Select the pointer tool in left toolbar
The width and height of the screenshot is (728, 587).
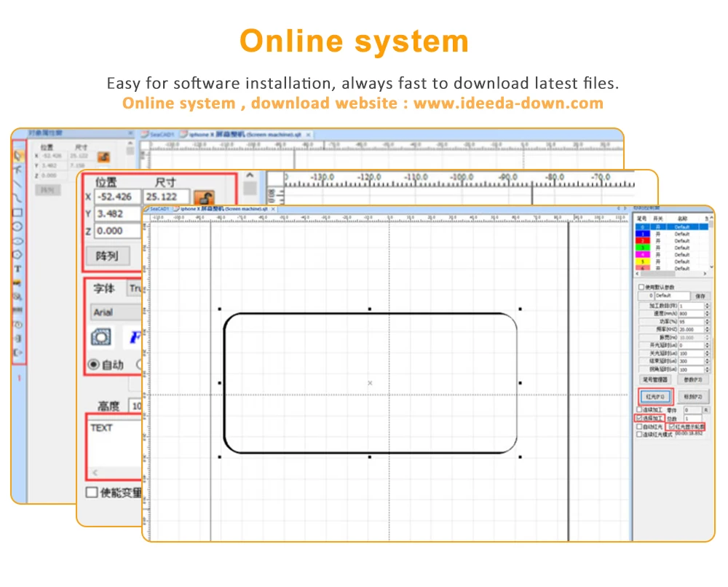[x=17, y=156]
